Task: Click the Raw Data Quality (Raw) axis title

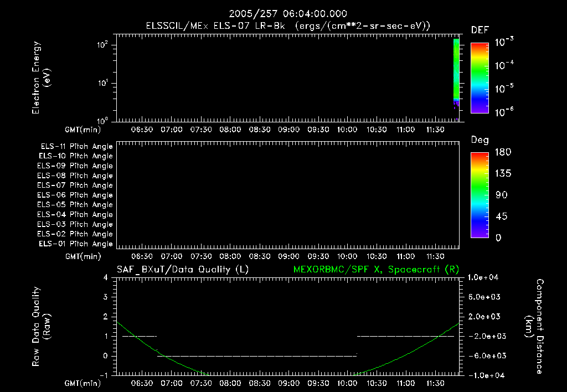Action: tap(41, 327)
